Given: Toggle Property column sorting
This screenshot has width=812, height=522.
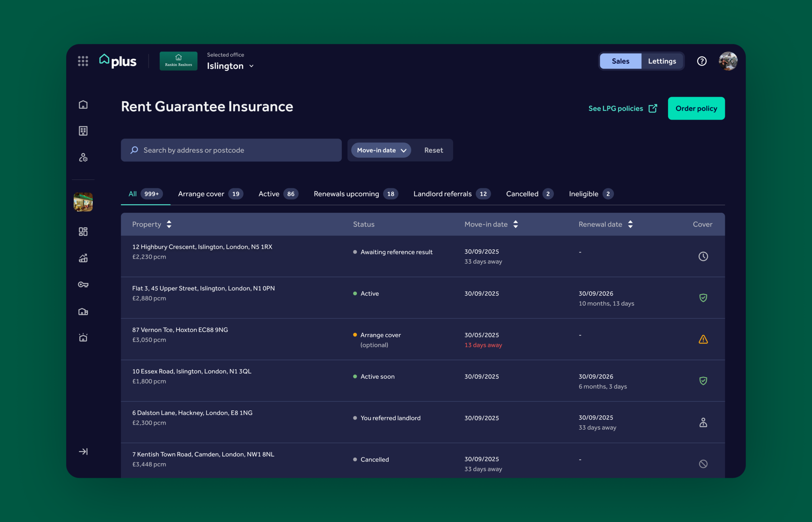Looking at the screenshot, I should [169, 224].
